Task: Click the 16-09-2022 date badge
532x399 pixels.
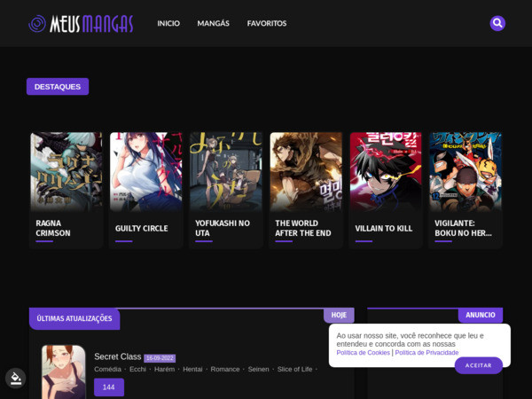Action: coord(160,358)
